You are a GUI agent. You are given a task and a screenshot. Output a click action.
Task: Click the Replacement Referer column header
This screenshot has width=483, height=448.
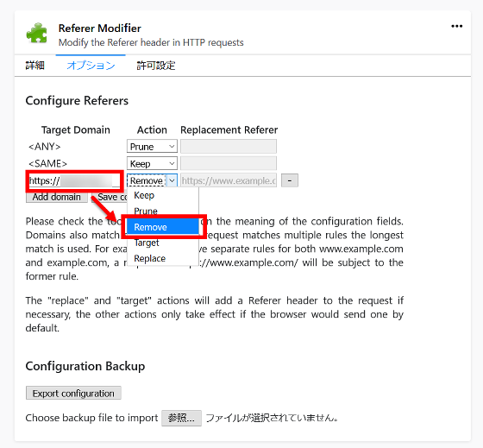[229, 130]
